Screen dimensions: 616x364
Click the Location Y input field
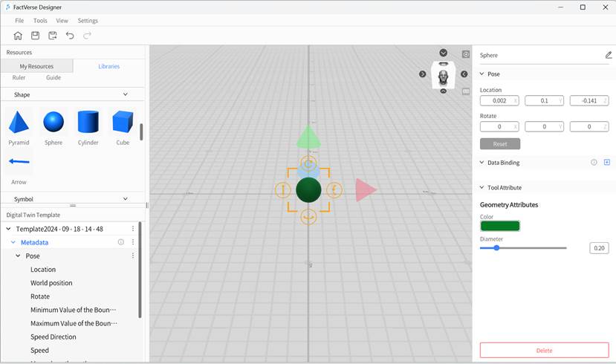pos(544,100)
